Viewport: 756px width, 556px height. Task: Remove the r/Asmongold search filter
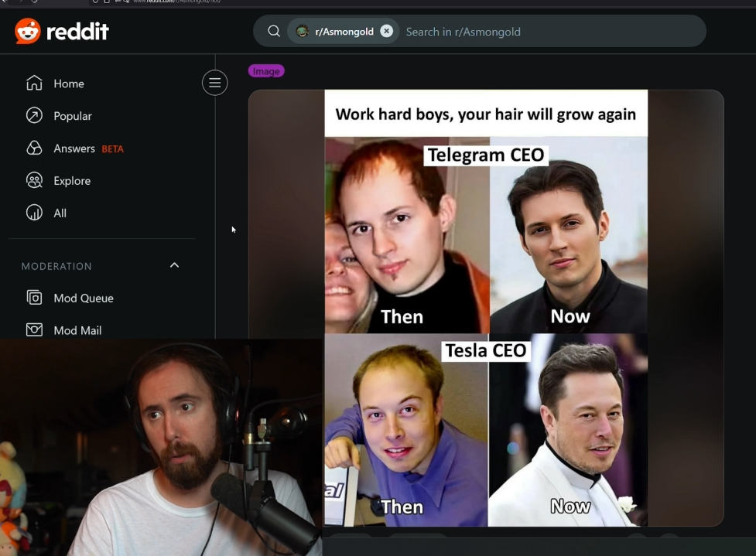pyautogui.click(x=386, y=31)
